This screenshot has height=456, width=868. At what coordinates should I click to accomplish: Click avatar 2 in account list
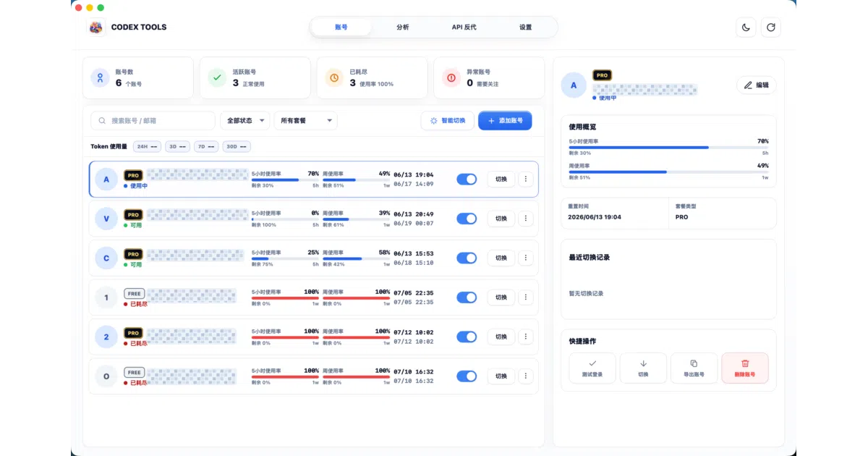tap(106, 337)
